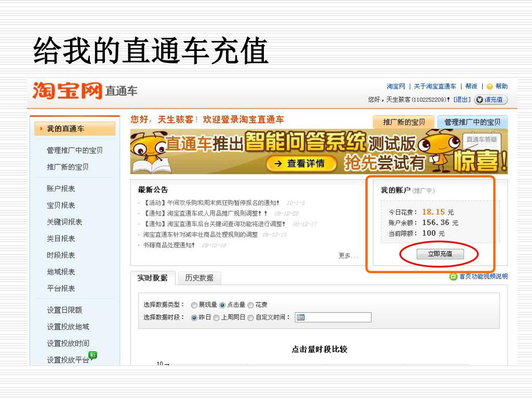This screenshot has width=532, height=399.
Task: Open 设置投放地域 in the sidebar
Action: 68,327
